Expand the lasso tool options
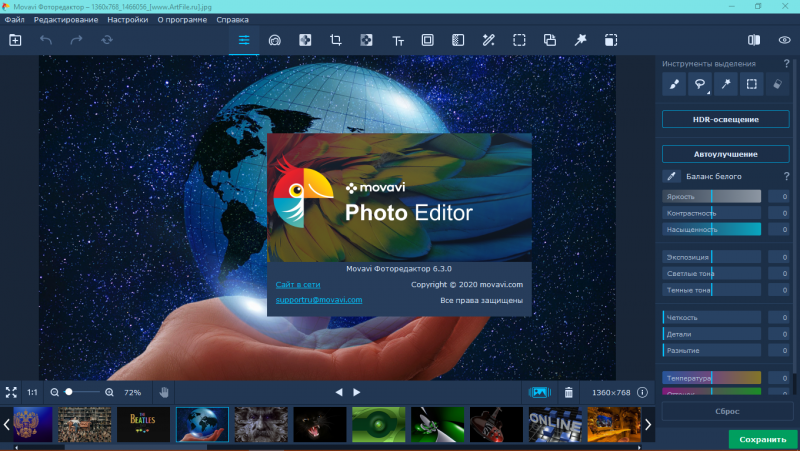800x451 pixels. (x=709, y=92)
